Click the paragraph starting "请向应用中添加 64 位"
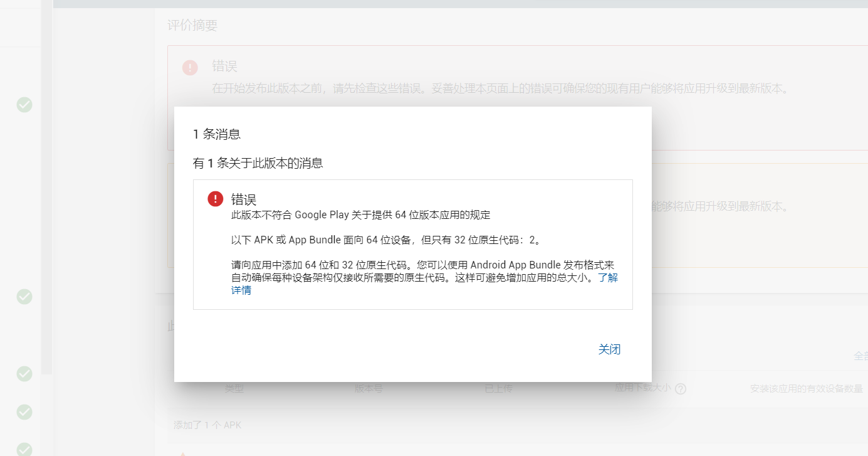This screenshot has height=456, width=868. (x=425, y=277)
